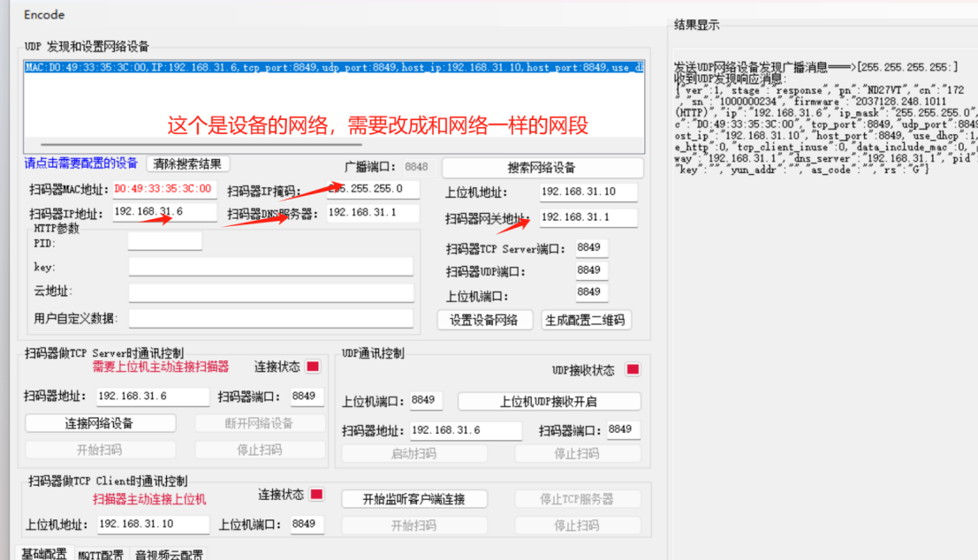Click the 开始监听客户端连接 button
Screen dimensions: 978x560
point(414,499)
